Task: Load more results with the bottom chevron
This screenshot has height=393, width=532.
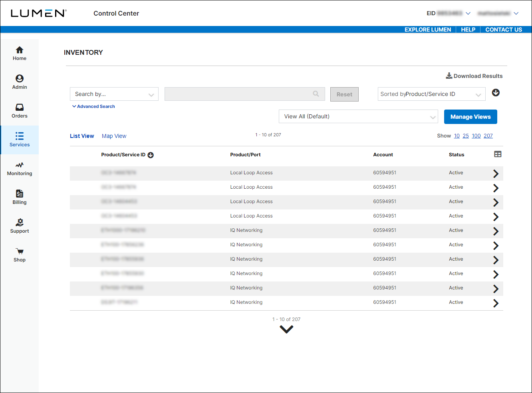Action: [x=286, y=329]
